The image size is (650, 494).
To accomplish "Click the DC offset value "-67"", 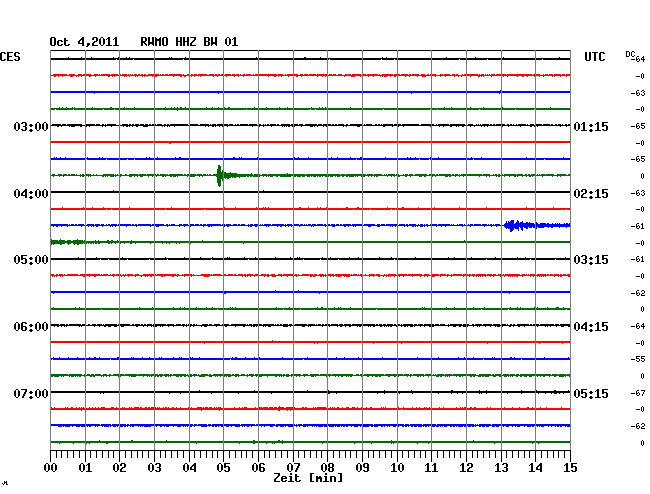I will [638, 393].
